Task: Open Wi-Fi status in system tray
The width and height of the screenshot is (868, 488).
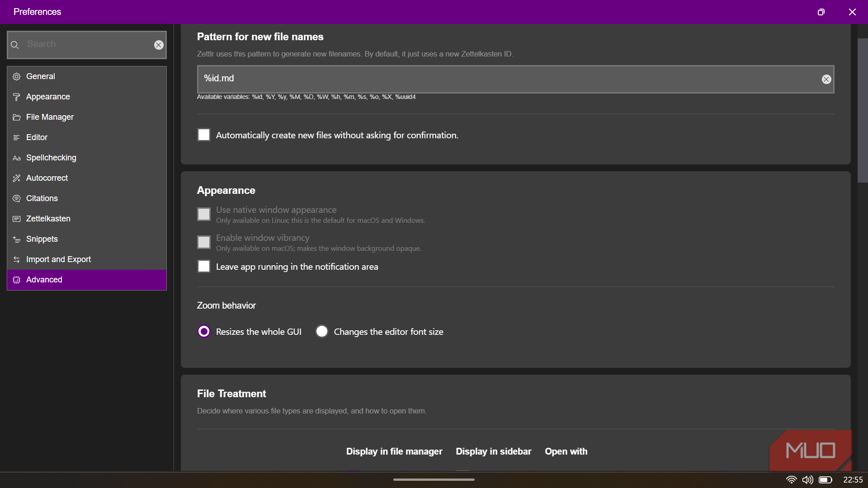Action: tap(791, 480)
